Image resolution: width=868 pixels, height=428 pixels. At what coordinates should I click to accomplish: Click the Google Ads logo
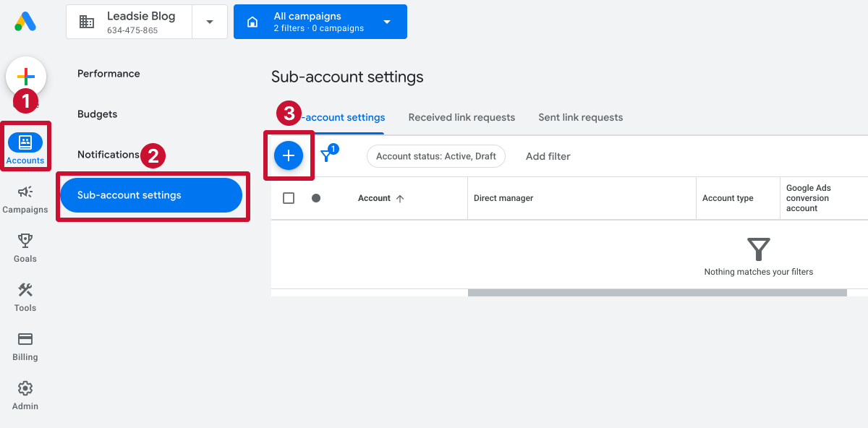pyautogui.click(x=25, y=22)
